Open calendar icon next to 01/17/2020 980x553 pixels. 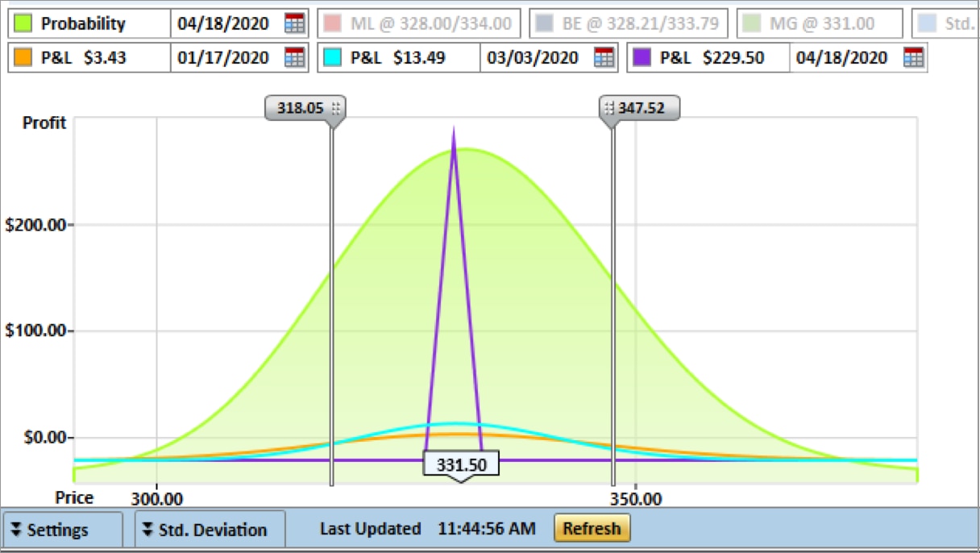[x=296, y=57]
